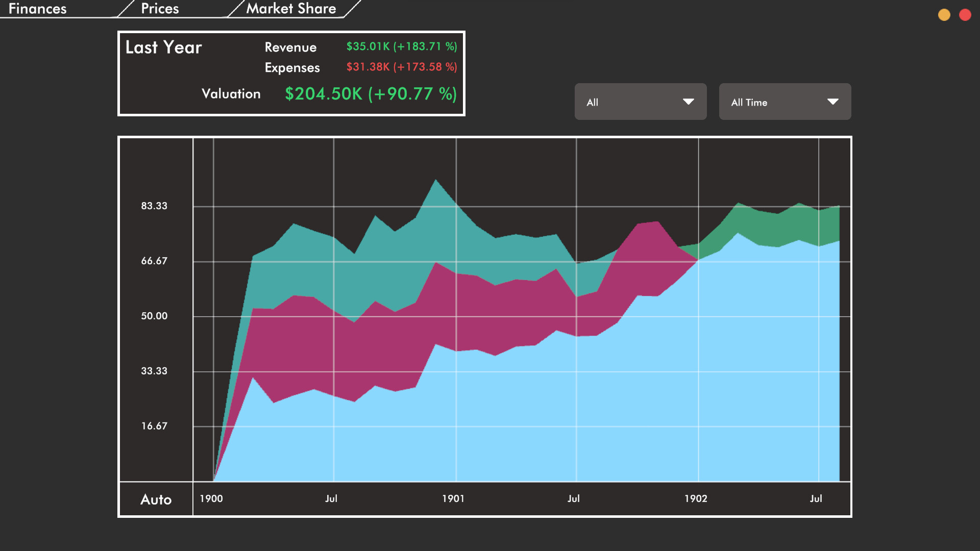Click the 1901 marker on time axis

point(453,498)
